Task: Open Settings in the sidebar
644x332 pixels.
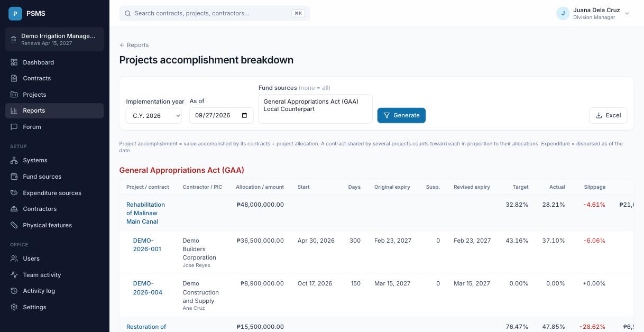Action: tap(54, 307)
